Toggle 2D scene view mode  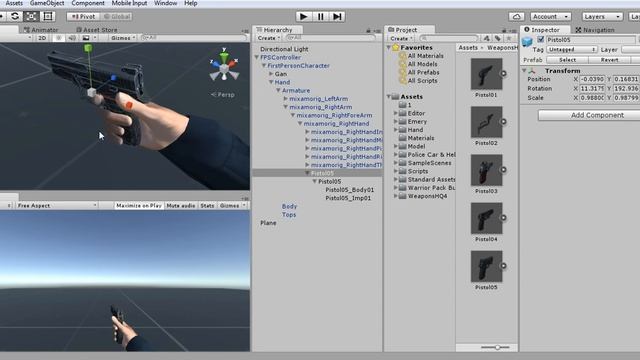[42, 38]
